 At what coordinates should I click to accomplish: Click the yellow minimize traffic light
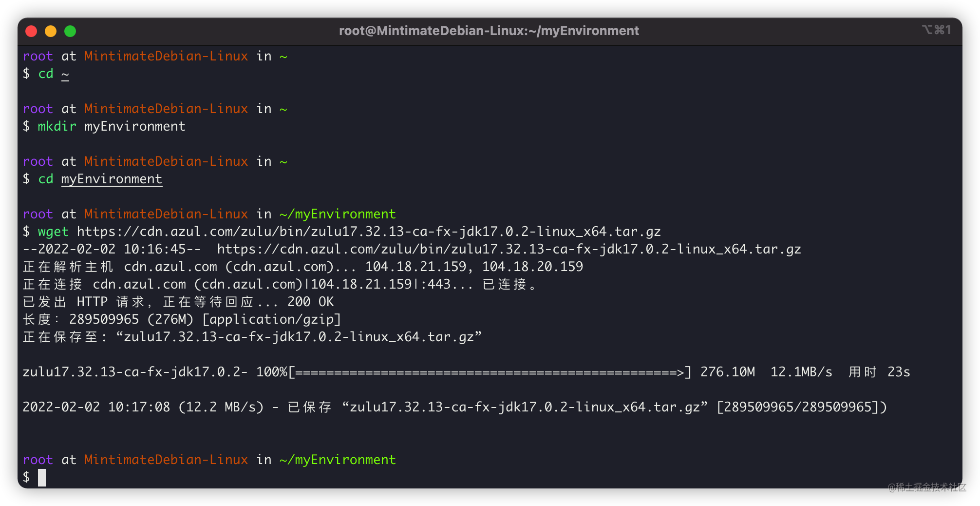51,31
